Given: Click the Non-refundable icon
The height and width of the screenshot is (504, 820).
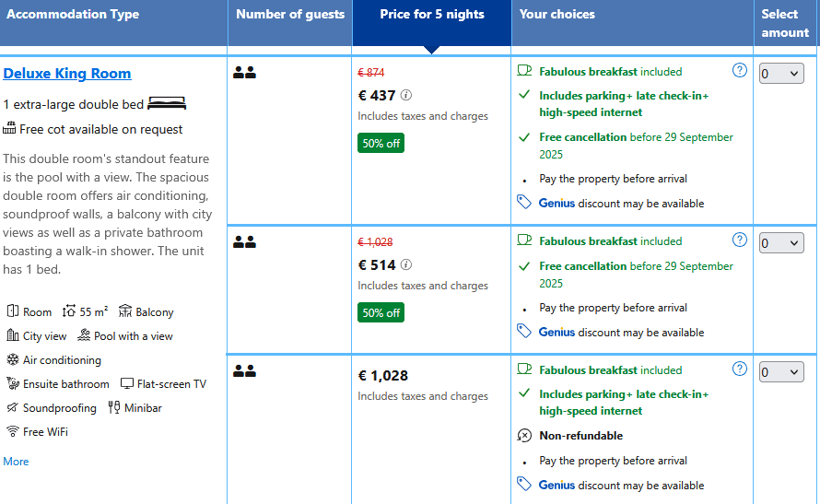Looking at the screenshot, I should tap(524, 436).
